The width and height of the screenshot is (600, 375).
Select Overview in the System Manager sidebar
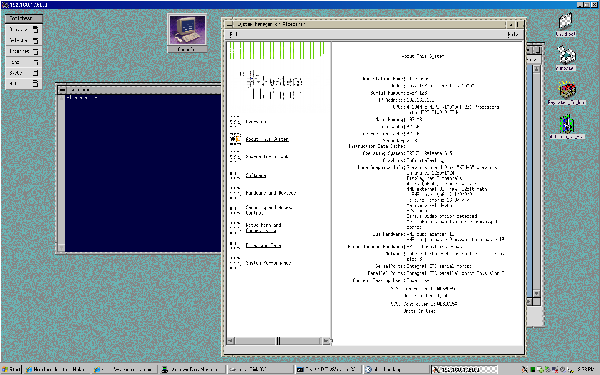[256, 122]
